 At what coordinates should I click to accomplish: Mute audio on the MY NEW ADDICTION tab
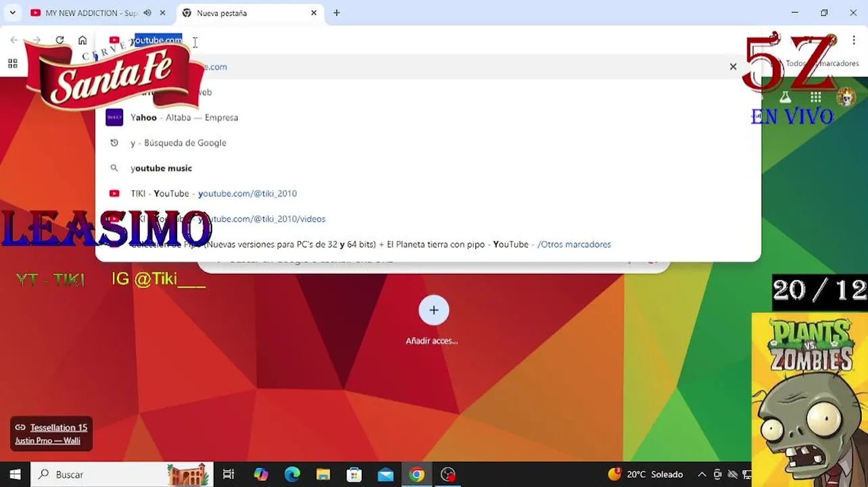tap(147, 13)
